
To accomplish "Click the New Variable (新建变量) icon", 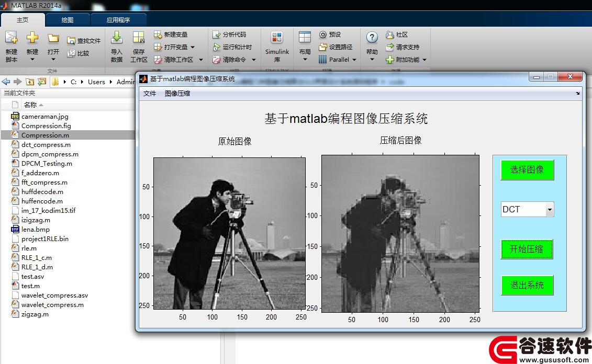I will (158, 35).
